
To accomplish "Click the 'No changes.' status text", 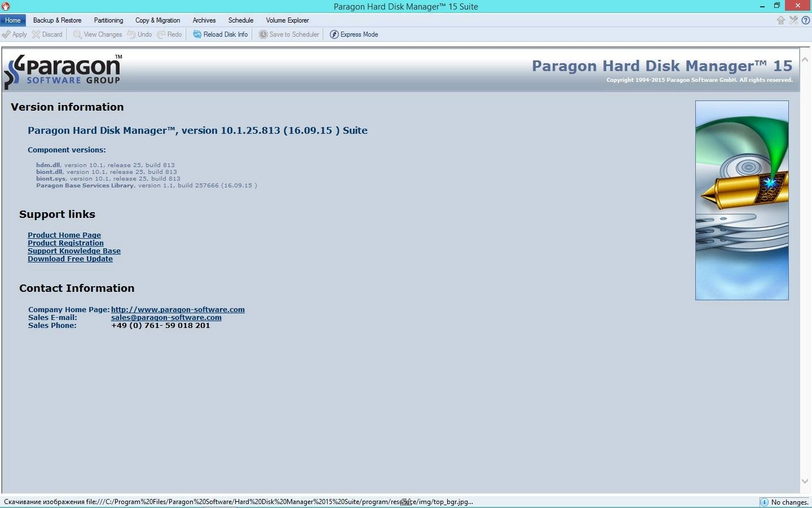I will [x=789, y=502].
